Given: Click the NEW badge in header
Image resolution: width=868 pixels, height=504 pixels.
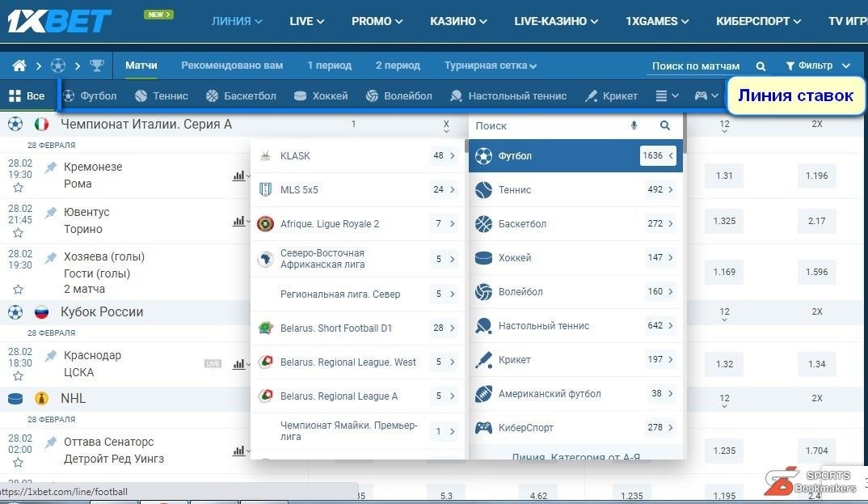Looking at the screenshot, I should (159, 15).
